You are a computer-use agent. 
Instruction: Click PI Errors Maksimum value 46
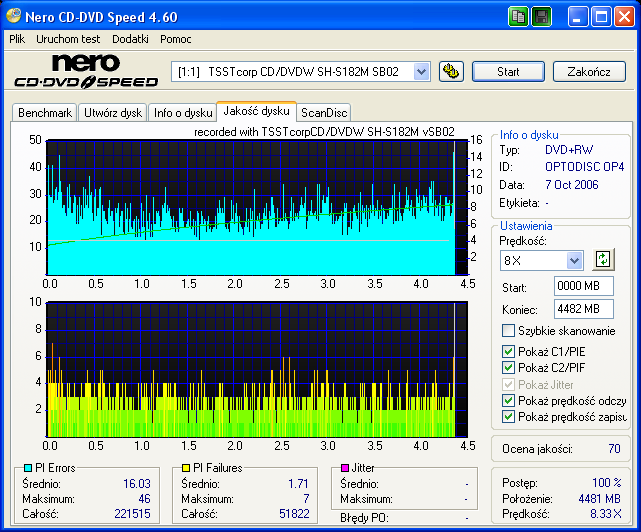[x=144, y=499]
